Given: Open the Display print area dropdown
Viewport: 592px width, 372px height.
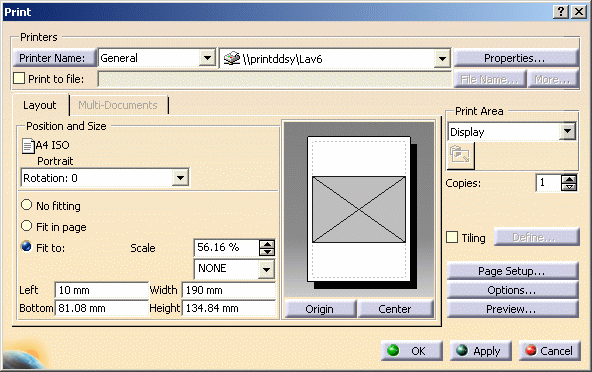Looking at the screenshot, I should pyautogui.click(x=568, y=131).
